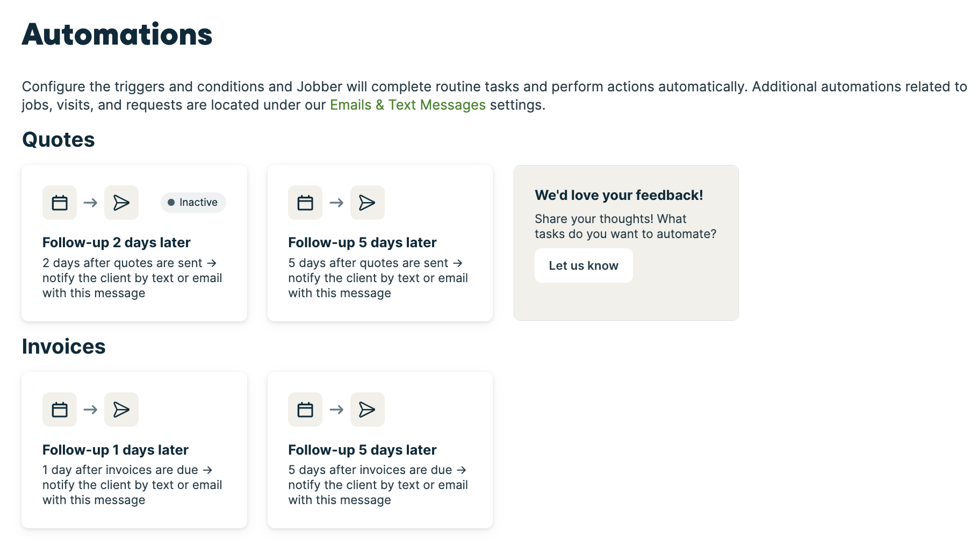
Task: Open Invoices 'Follow-up 5 days later' title
Action: point(362,450)
